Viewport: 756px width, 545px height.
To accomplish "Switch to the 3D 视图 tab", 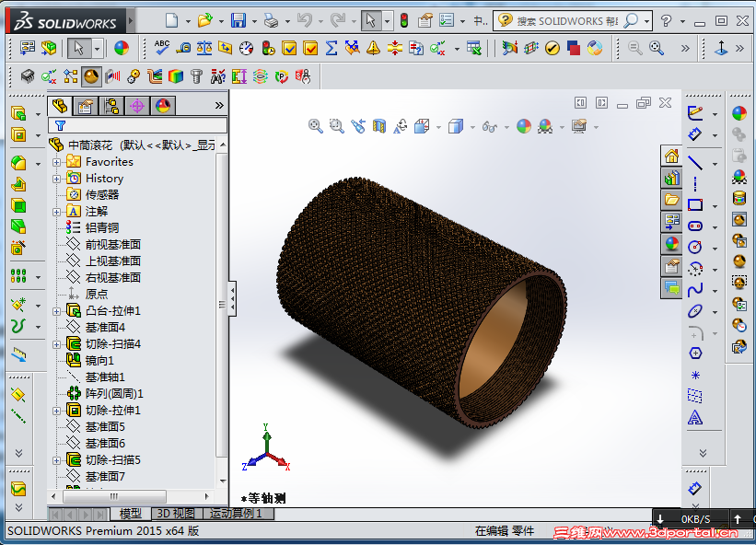I will click(x=177, y=514).
